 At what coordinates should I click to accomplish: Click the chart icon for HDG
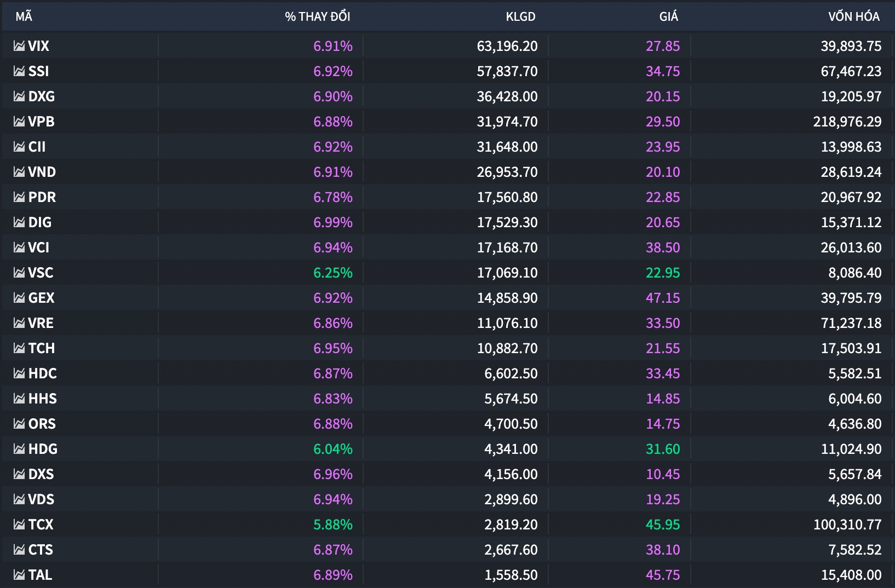point(19,449)
